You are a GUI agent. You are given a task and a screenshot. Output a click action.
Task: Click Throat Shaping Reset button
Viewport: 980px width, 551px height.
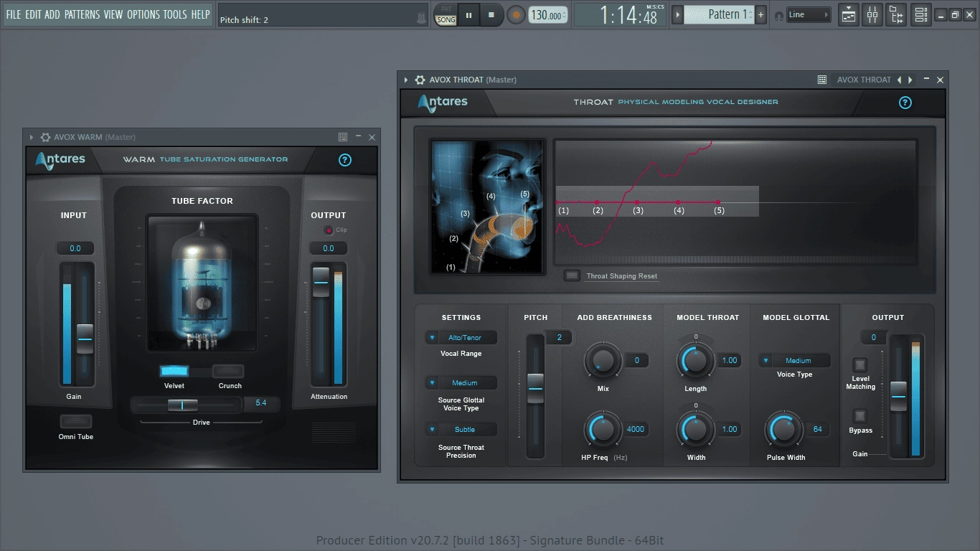point(572,275)
